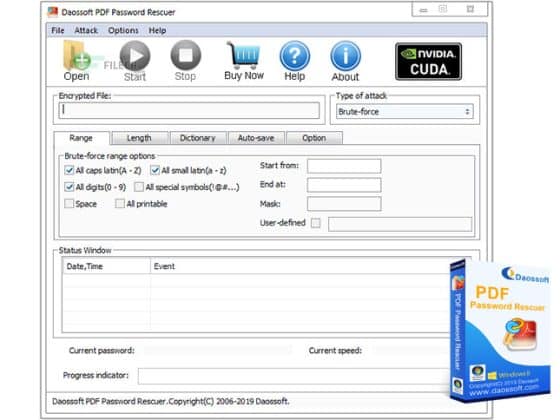Enable All special symbols checkbox
Viewport: 560px width, 420px height.
(x=139, y=187)
